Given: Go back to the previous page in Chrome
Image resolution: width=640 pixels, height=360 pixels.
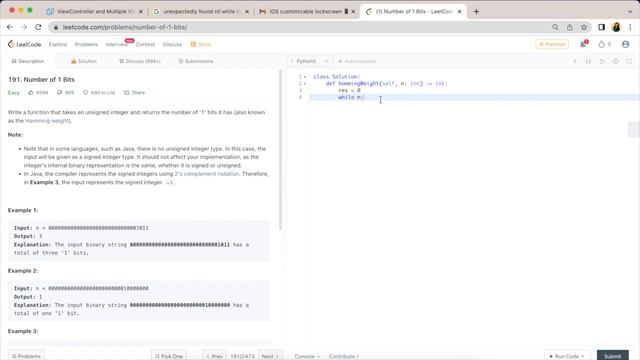Looking at the screenshot, I should [10, 27].
